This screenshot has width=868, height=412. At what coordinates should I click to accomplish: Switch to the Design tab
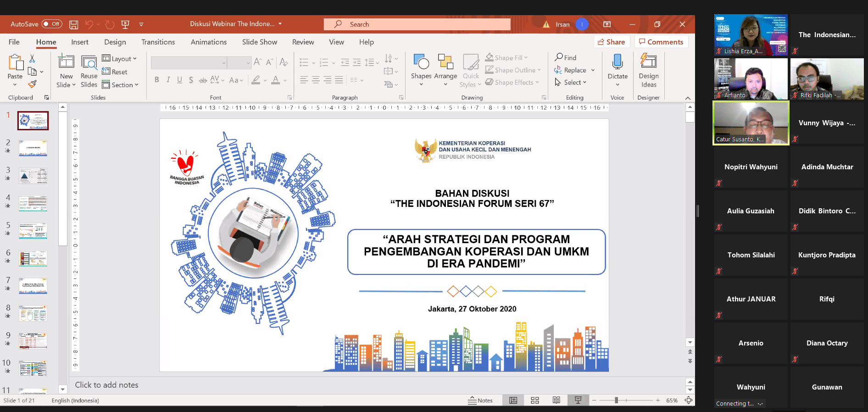pos(115,42)
